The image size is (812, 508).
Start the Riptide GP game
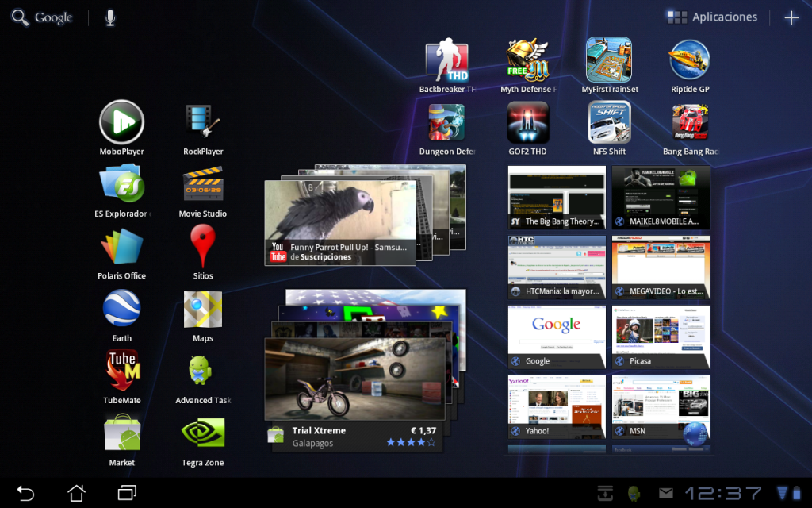tap(690, 61)
